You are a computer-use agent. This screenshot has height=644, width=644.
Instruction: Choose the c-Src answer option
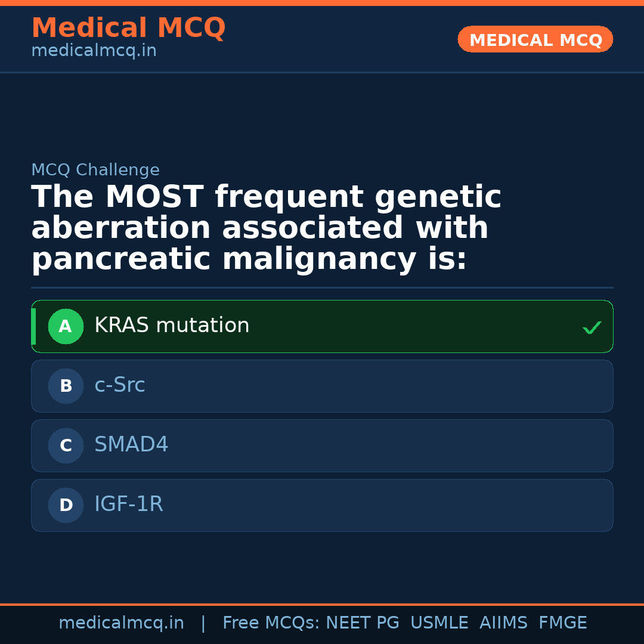[120, 385]
